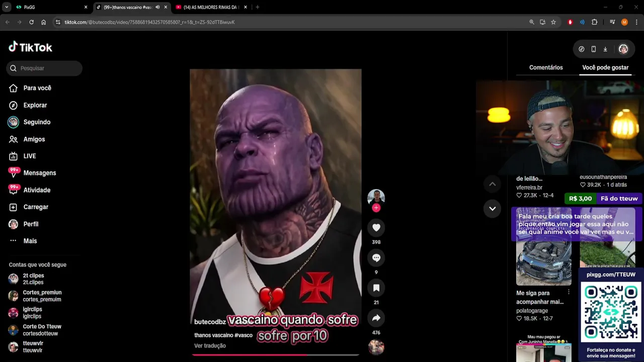This screenshot has height=362, width=644.
Task: Click Ver tradução link
Action: click(210, 346)
